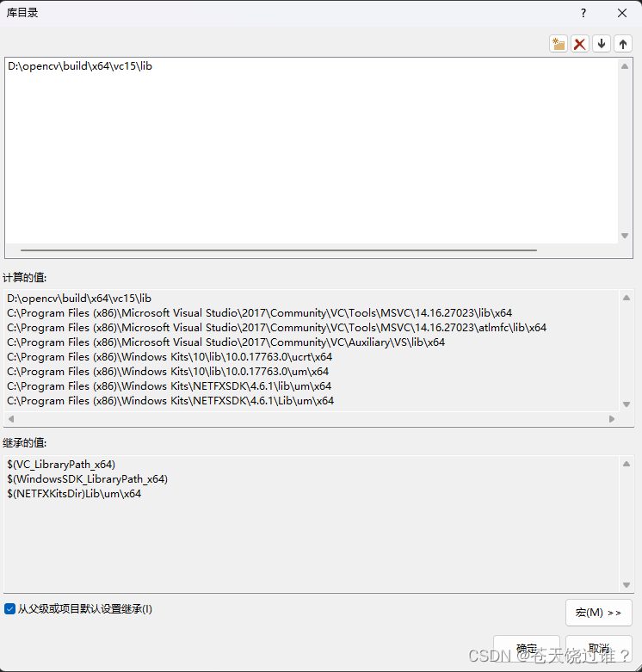Click the 计算的值 down scroll arrow
The image size is (642, 672).
pos(627,404)
